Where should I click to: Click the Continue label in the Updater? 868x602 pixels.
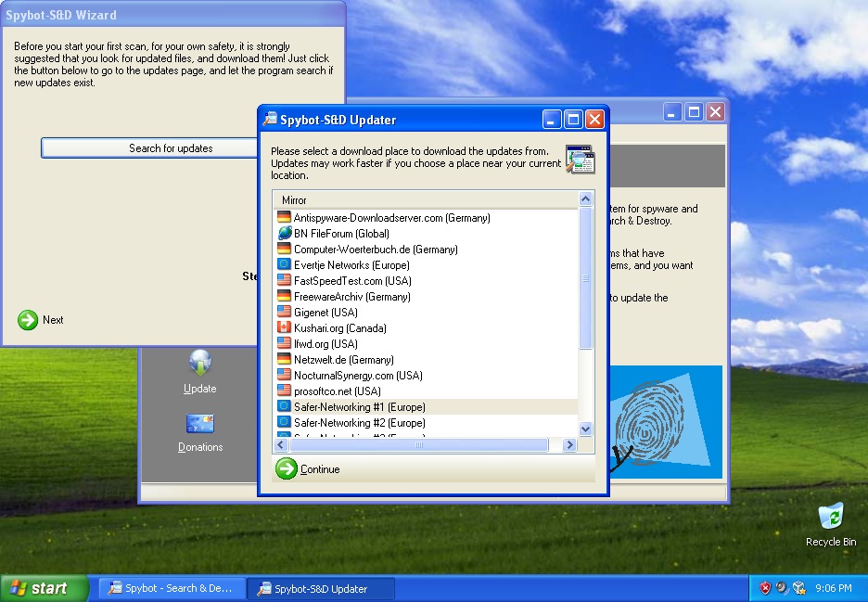click(320, 469)
